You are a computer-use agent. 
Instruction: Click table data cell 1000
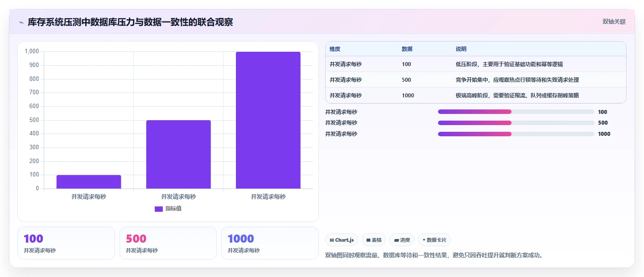[x=408, y=95]
